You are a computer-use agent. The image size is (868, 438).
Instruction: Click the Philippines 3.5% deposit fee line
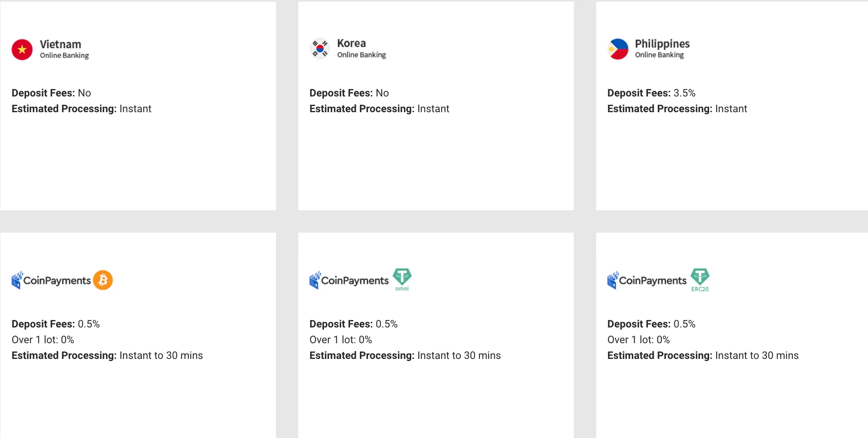click(651, 93)
